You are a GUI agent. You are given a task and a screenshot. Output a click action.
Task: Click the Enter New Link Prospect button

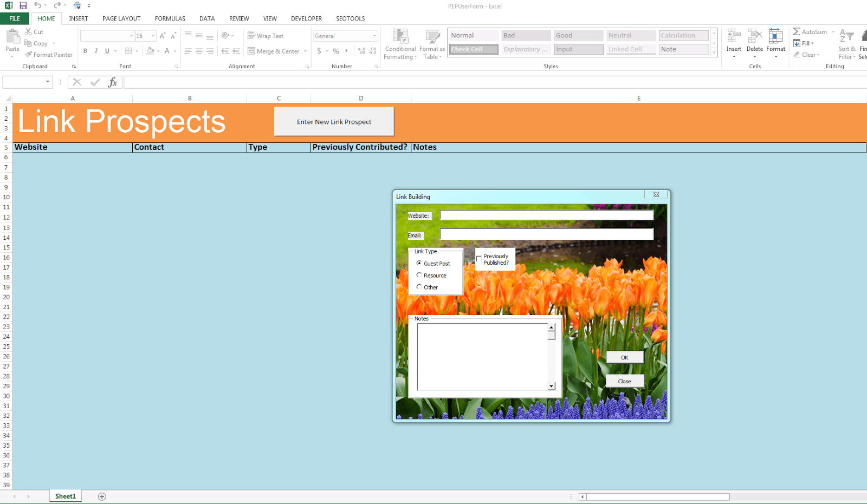click(x=334, y=121)
